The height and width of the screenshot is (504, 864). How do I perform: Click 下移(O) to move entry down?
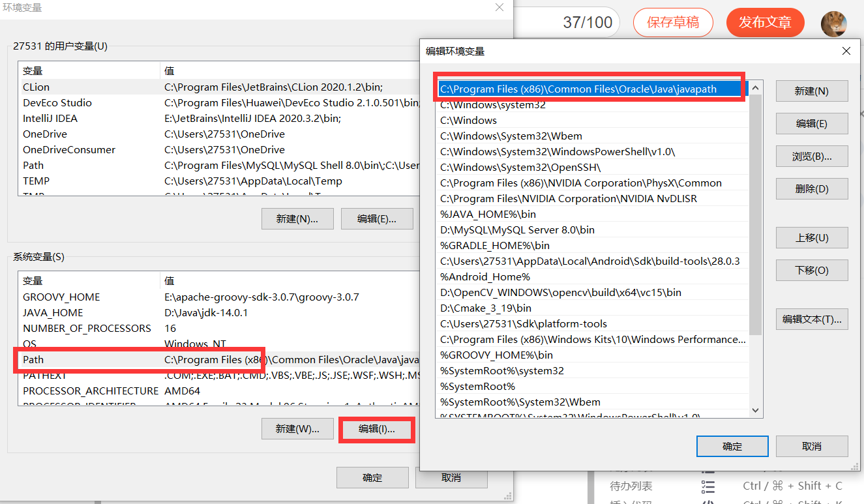[811, 270]
